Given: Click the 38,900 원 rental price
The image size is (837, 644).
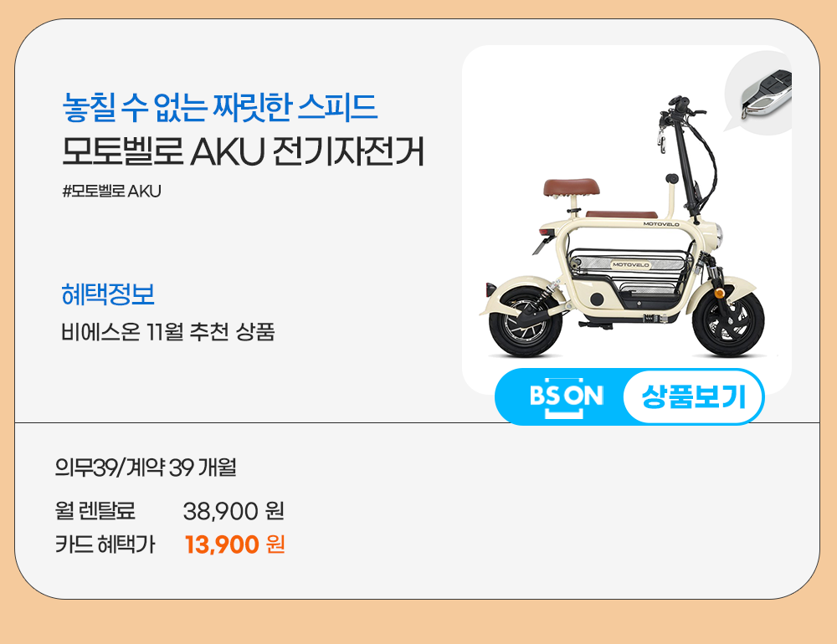Looking at the screenshot, I should pyautogui.click(x=234, y=511).
